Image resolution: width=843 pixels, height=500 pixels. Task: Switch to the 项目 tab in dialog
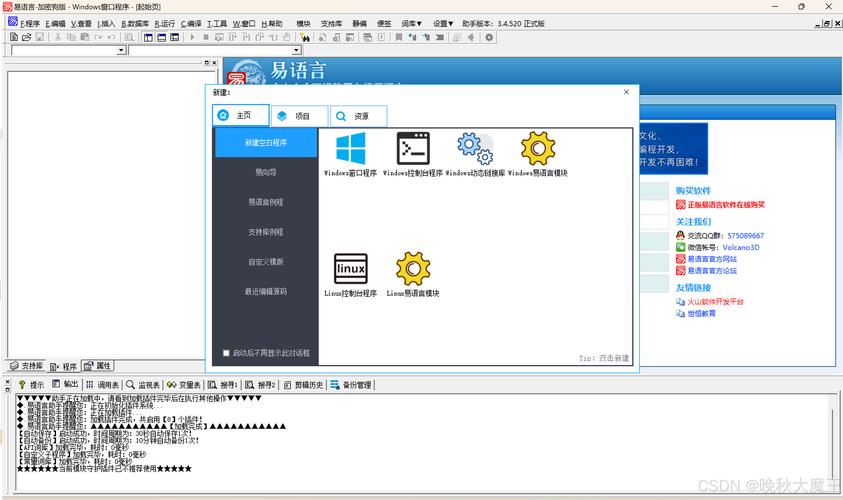299,116
